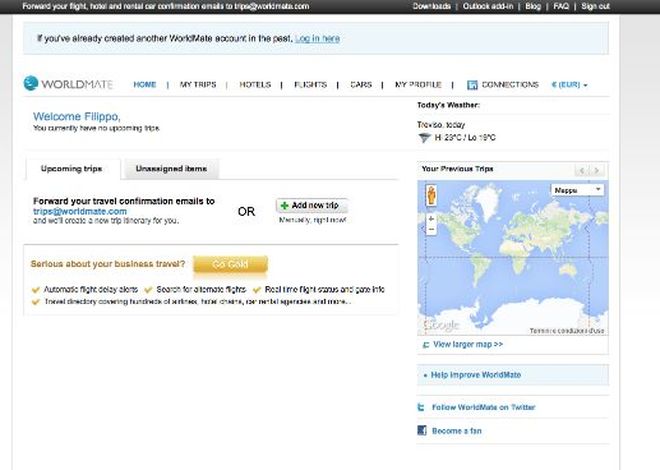The image size is (660, 470).
Task: Click the View larger map icon
Action: point(426,345)
